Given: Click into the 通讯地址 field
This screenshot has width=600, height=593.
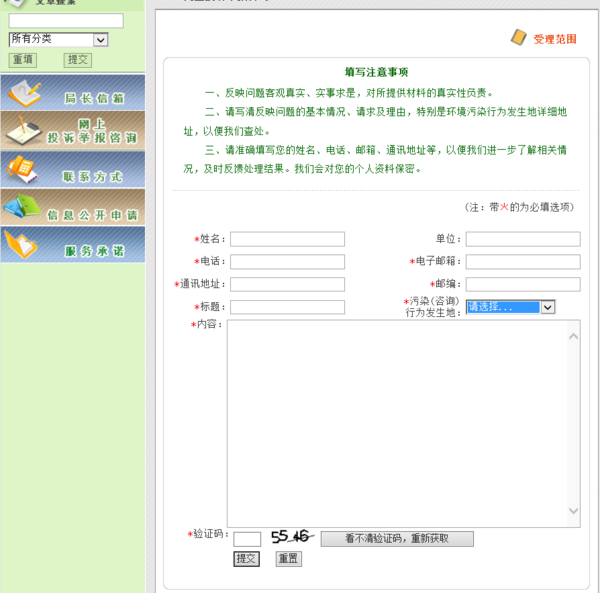Looking at the screenshot, I should point(287,284).
